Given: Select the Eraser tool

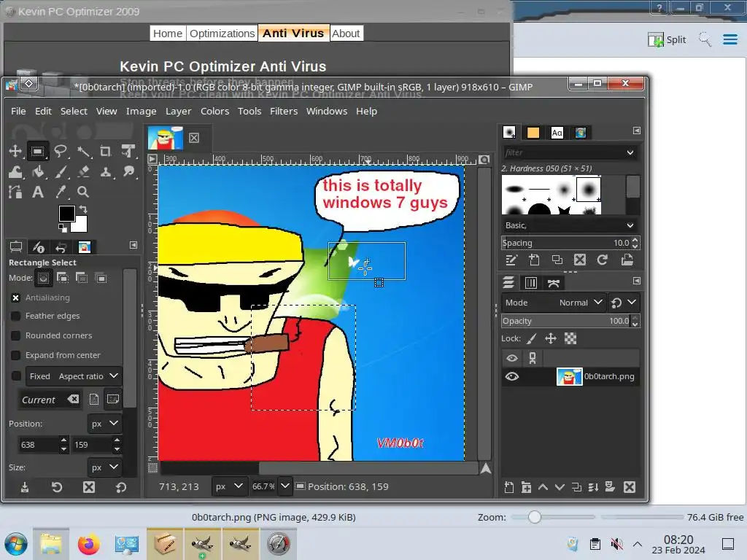Looking at the screenshot, I should [x=83, y=172].
